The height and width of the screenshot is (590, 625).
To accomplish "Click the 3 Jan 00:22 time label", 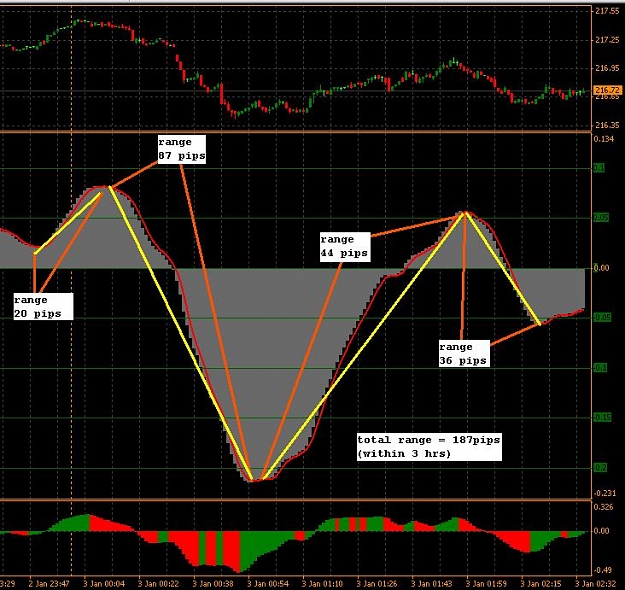I will coord(159,584).
